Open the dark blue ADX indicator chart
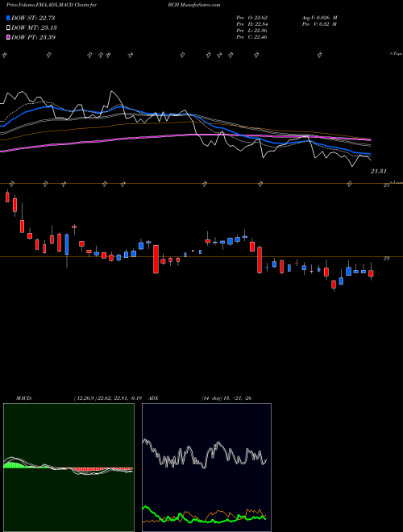 (206, 468)
